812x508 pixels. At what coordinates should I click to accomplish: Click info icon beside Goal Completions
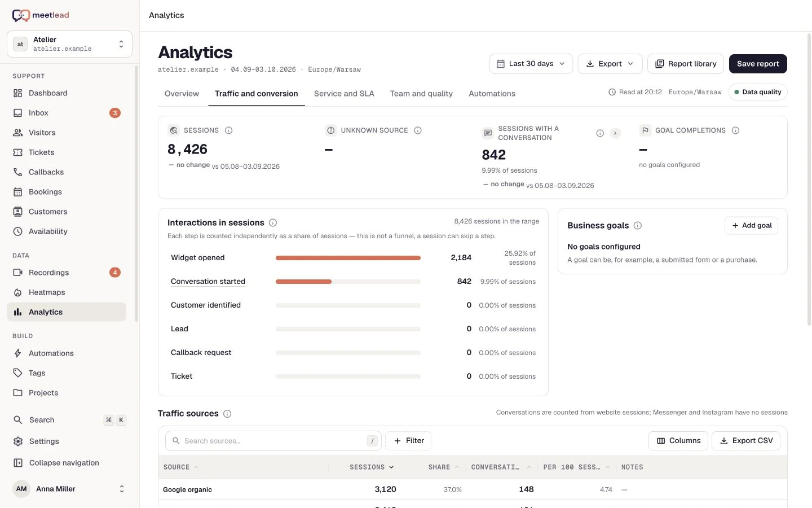[736, 130]
